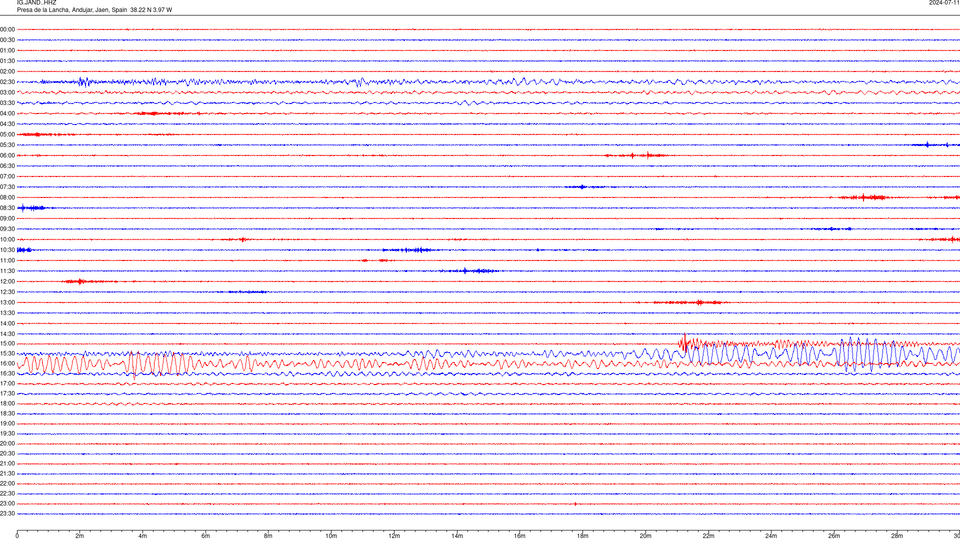The image size is (960, 540).
Task: Select the 11:30 hour label
Action: click(x=7, y=271)
